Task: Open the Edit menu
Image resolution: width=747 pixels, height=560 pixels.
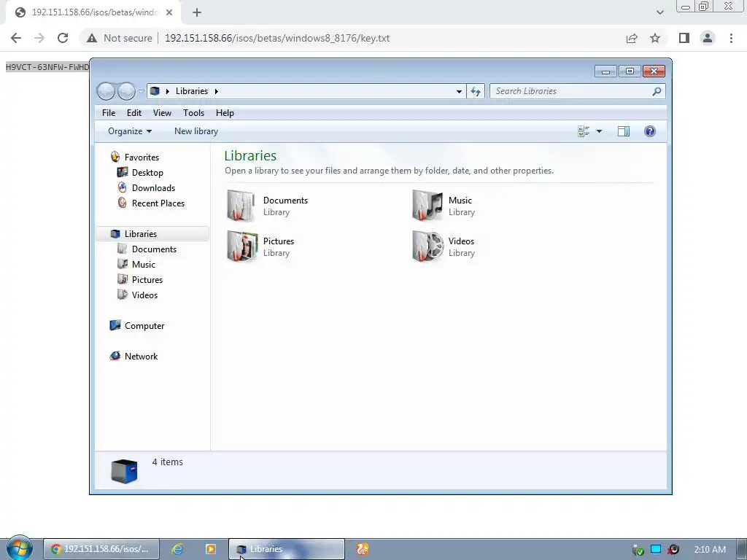Action: coord(134,113)
